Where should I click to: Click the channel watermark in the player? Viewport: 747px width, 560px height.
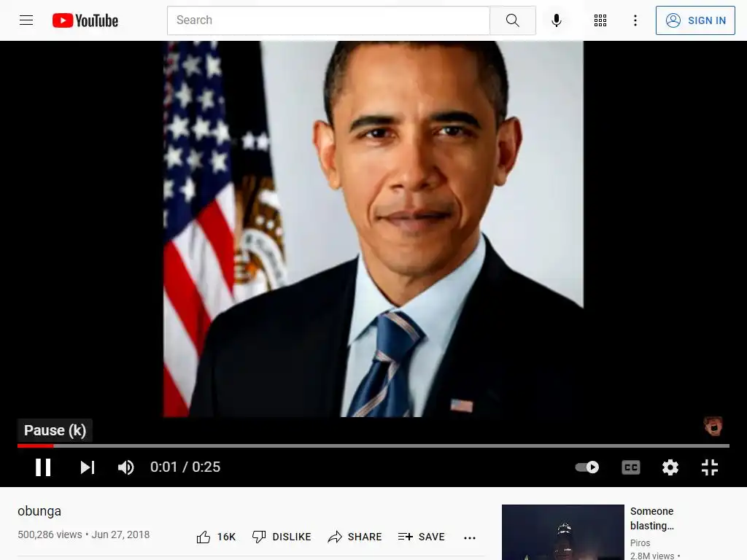coord(713,426)
